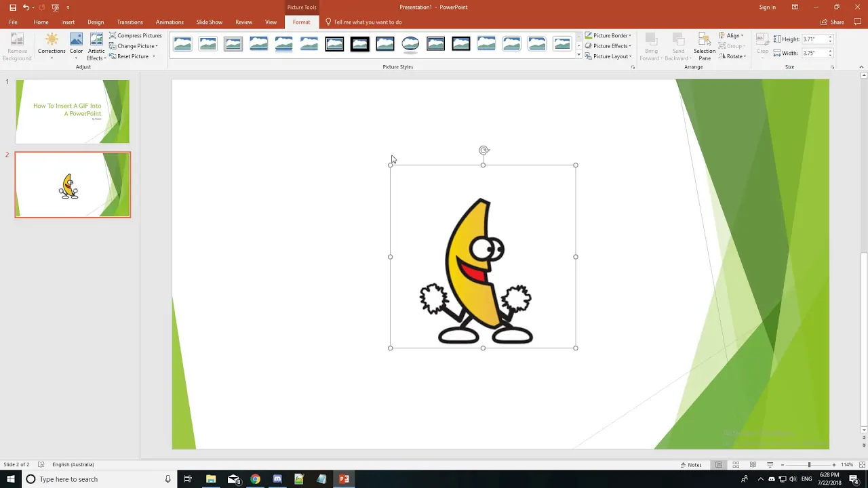Start presentation from beginning icon
The width and height of the screenshot is (868, 488).
55,7
